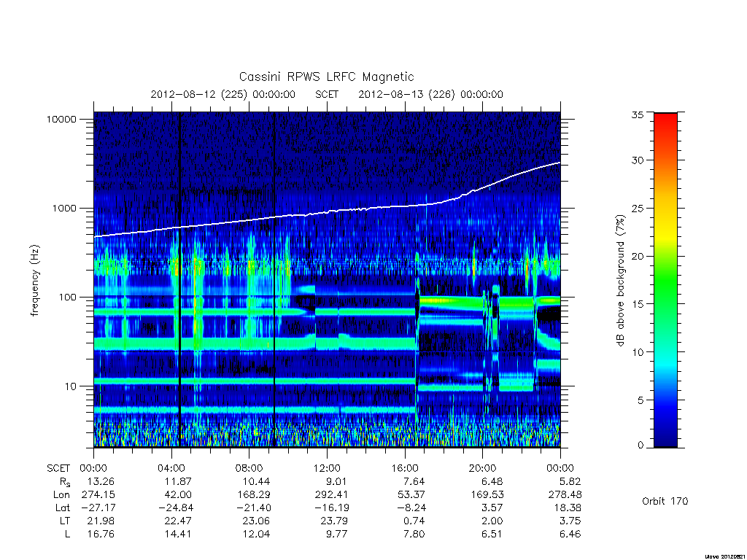Click the 'SCET' label between the dates

(327, 94)
